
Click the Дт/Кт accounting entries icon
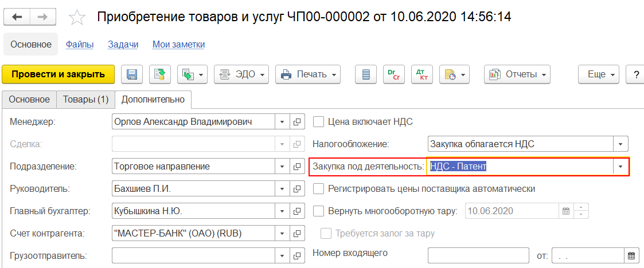click(x=422, y=74)
